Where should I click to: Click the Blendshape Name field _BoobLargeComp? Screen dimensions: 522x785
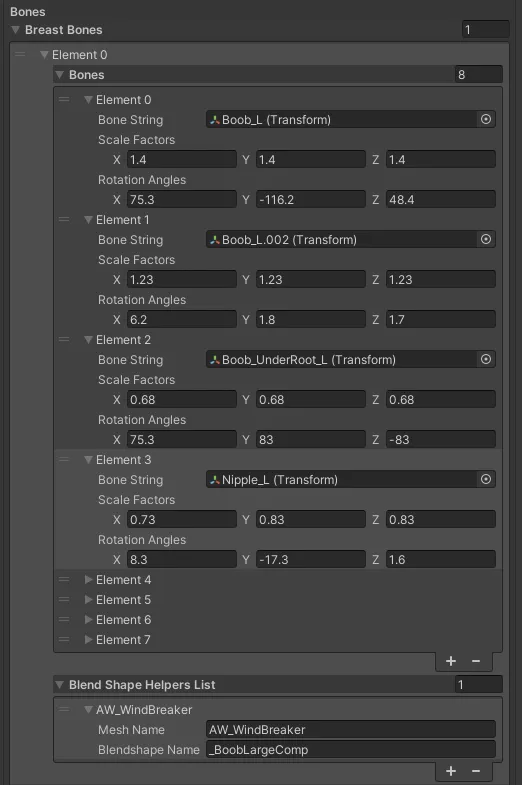tap(351, 749)
